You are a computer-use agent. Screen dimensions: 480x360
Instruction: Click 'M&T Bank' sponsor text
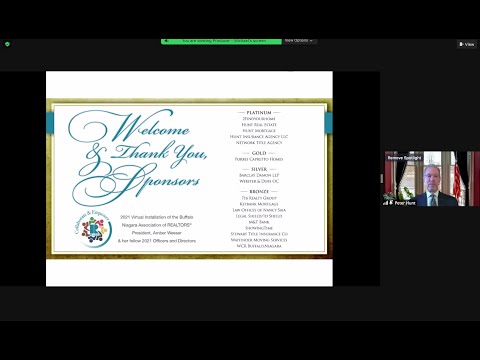259,222
